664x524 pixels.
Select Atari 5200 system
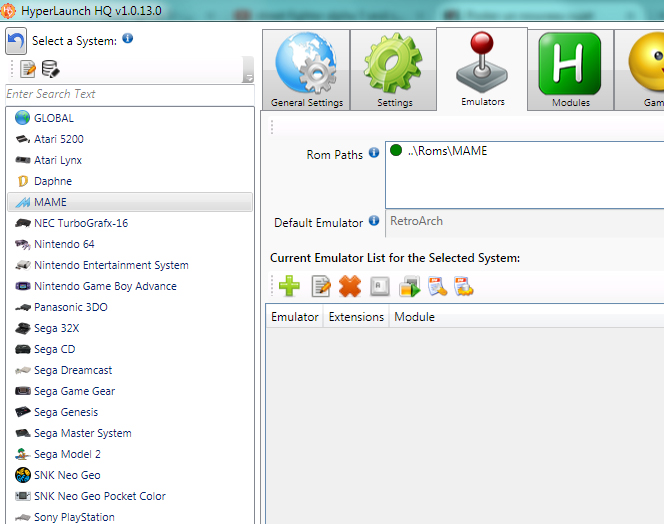(130, 139)
